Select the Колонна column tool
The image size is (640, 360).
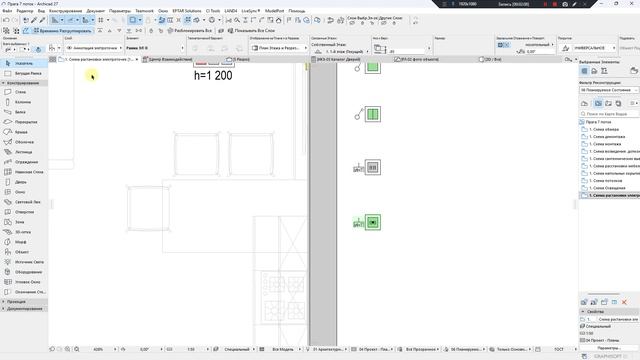pyautogui.click(x=24, y=102)
